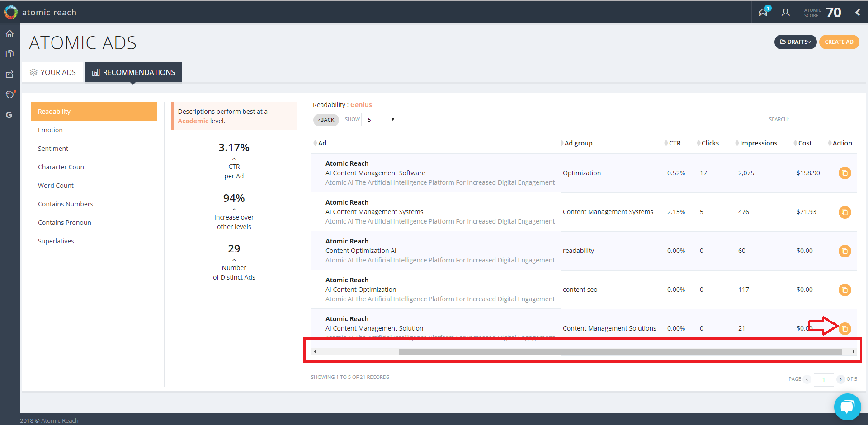Click the Atomic Score 70 indicator
868x425 pixels.
[x=822, y=13]
